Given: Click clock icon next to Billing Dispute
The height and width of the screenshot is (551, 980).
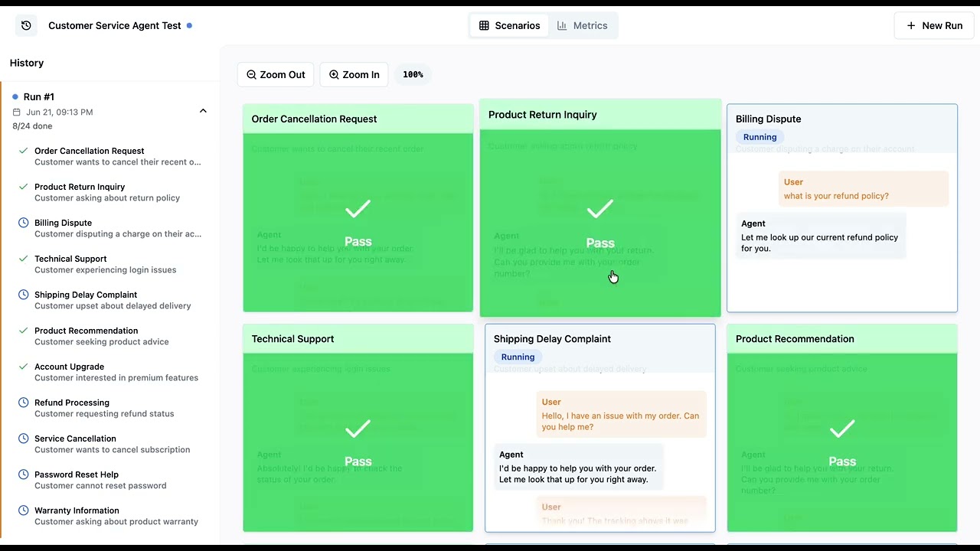Looking at the screenshot, I should click(23, 223).
